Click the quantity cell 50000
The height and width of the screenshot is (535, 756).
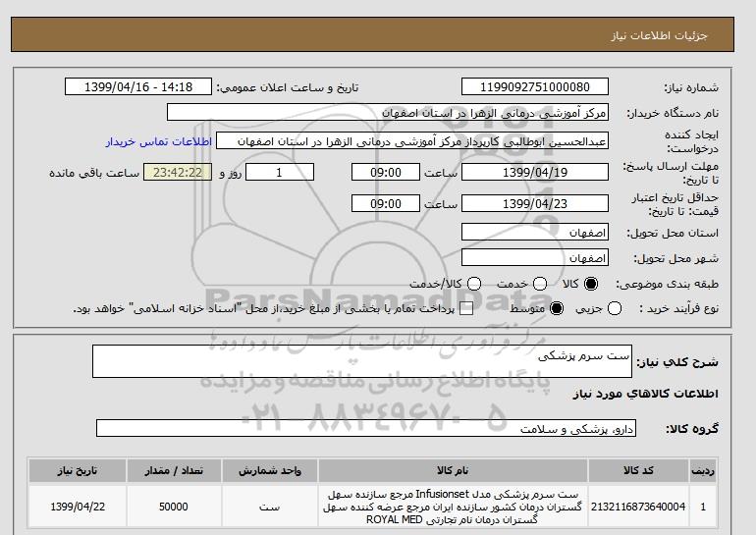174,507
